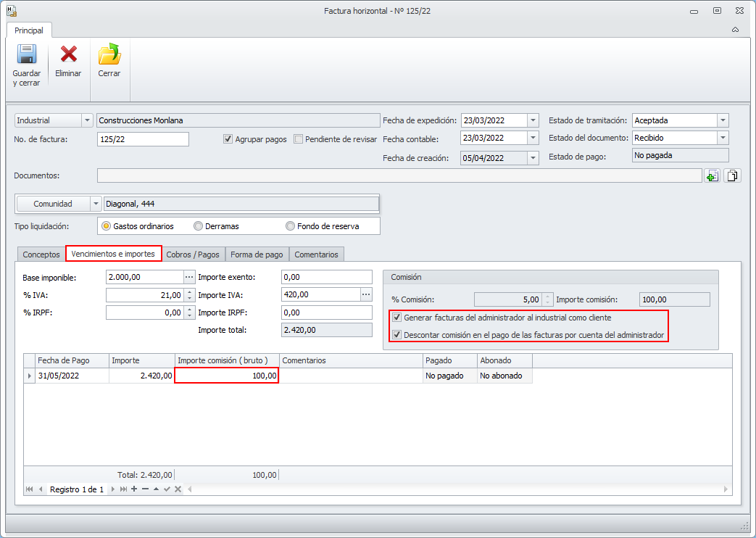This screenshot has height=538, width=756.
Task: Click the 31/05/2022 date cell
Action: pos(72,376)
